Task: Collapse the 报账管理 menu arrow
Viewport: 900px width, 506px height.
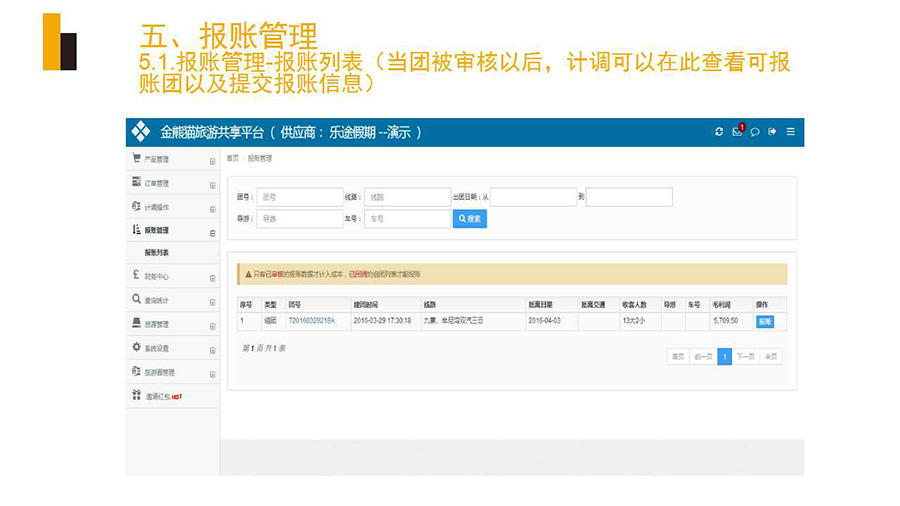Action: [212, 233]
